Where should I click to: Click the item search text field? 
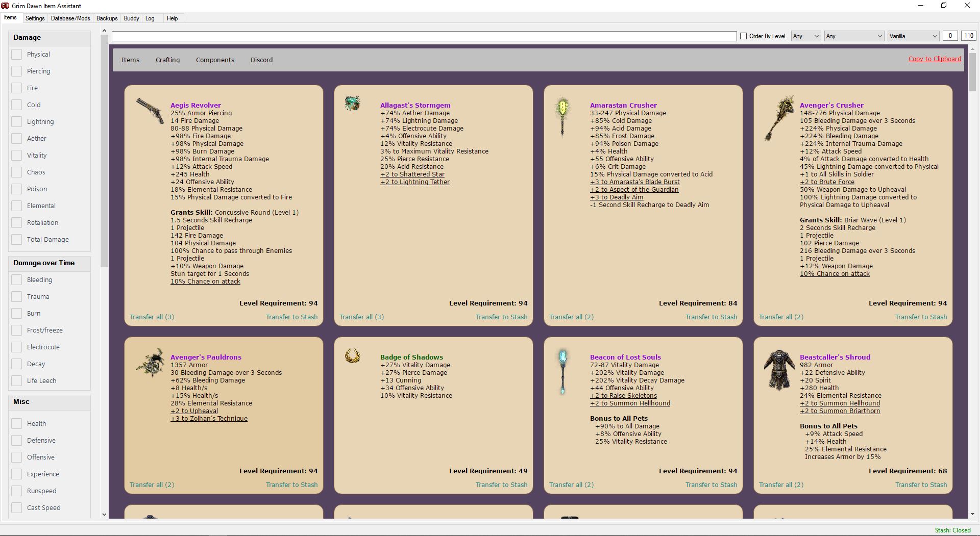tap(424, 36)
